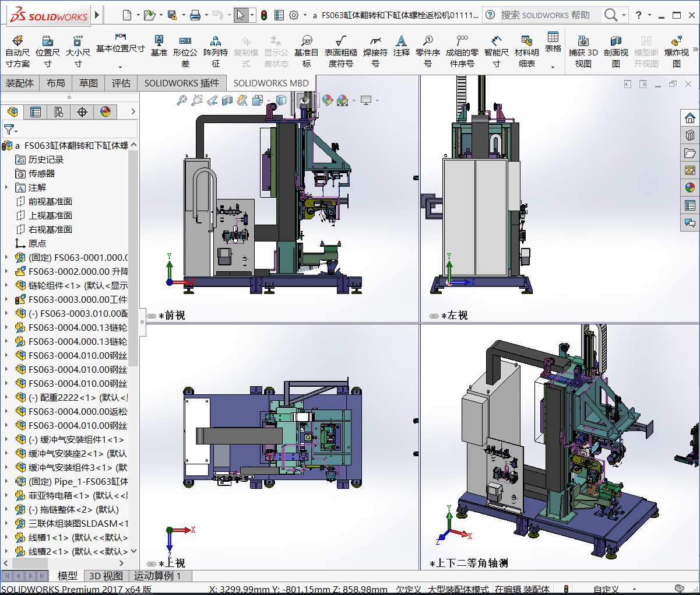Screen dimensions: 700x595
Task: Click the Open file folder icon
Action: tap(149, 15)
